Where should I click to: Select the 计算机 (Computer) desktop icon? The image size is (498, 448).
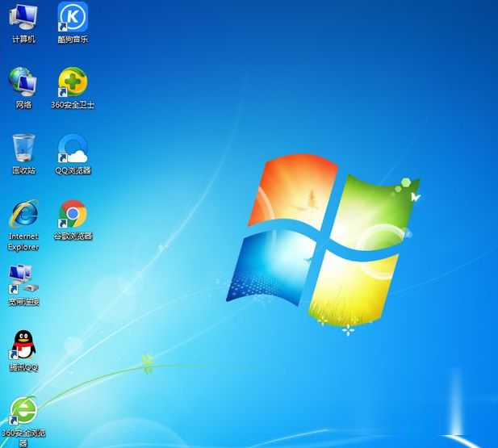point(23,17)
